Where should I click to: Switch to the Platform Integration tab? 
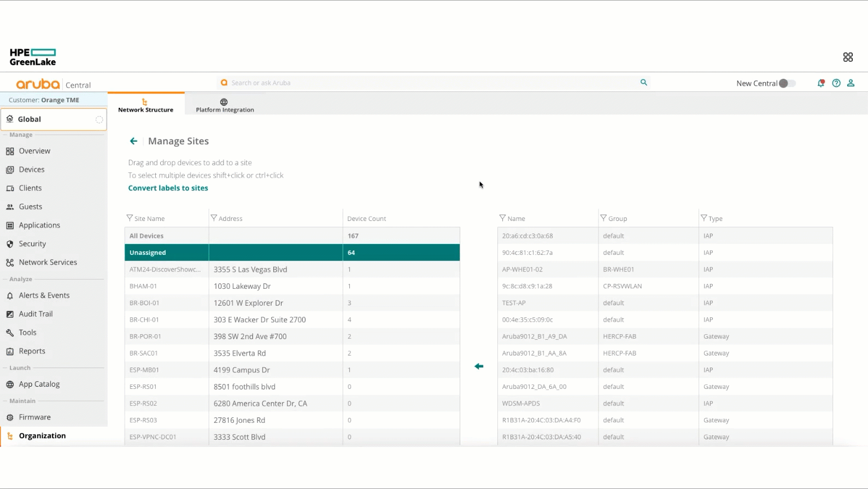click(225, 105)
